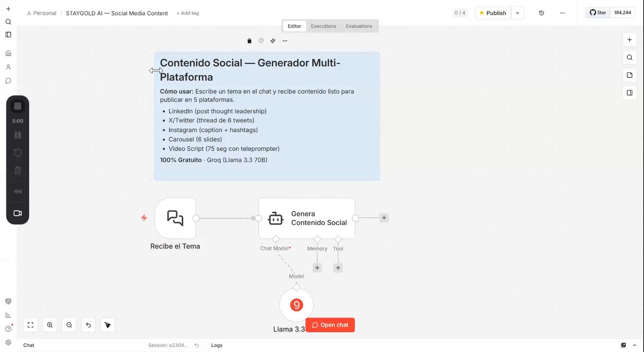Click the Publish button
The width and height of the screenshot is (644, 352).
pos(493,13)
